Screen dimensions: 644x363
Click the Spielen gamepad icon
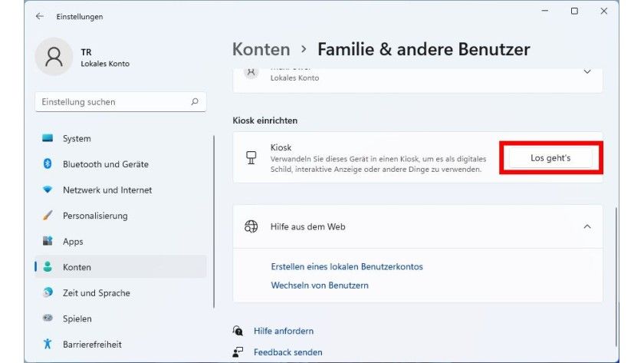point(48,318)
